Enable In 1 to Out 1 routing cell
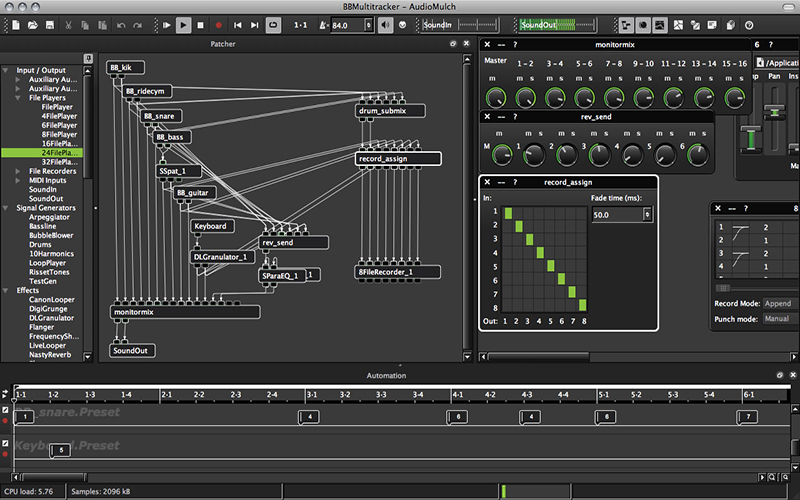 pos(508,213)
